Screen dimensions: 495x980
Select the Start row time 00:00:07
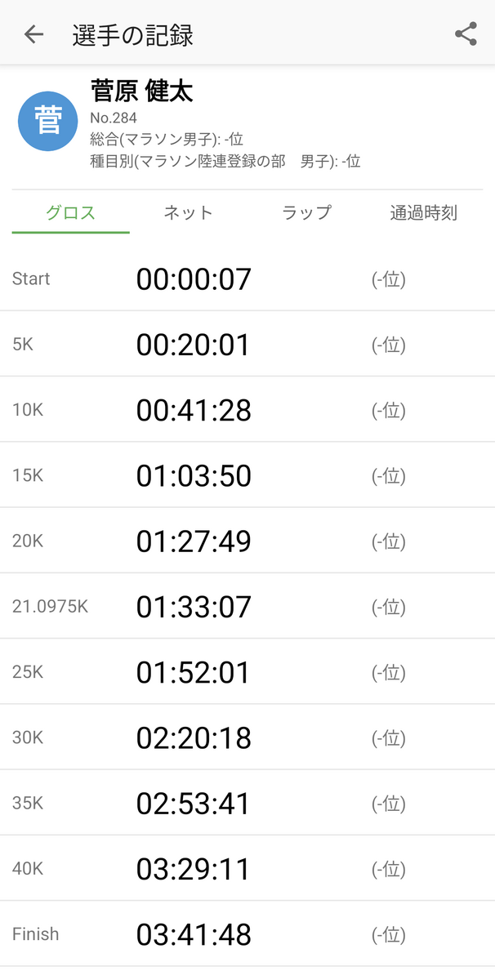pyautogui.click(x=194, y=279)
